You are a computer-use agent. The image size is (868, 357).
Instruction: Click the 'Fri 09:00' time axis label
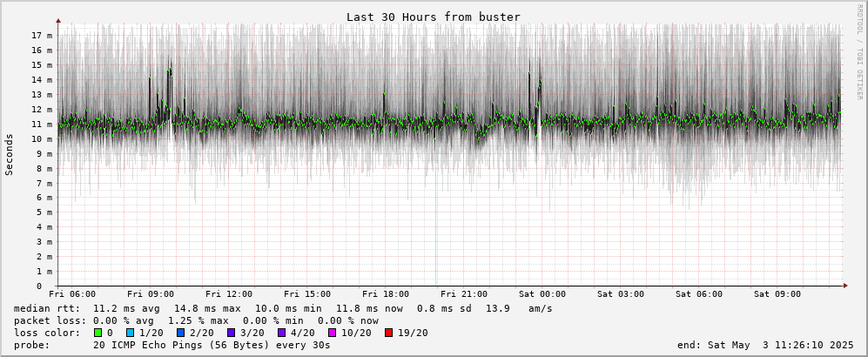(x=151, y=294)
